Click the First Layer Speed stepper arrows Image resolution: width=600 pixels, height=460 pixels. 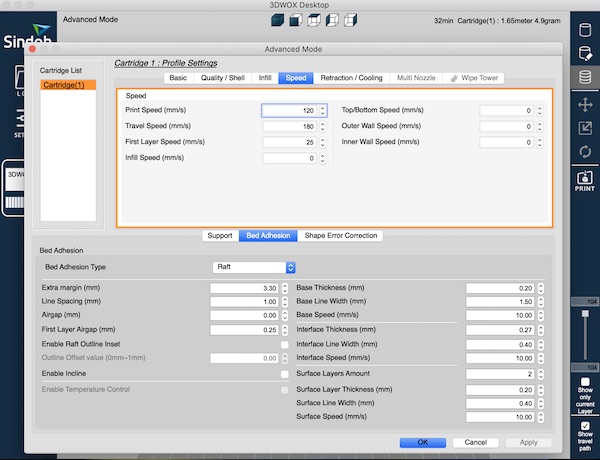(x=323, y=142)
